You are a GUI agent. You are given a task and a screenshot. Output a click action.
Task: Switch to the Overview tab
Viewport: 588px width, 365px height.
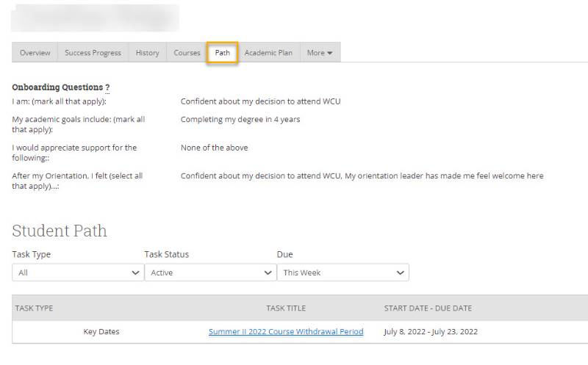click(35, 53)
